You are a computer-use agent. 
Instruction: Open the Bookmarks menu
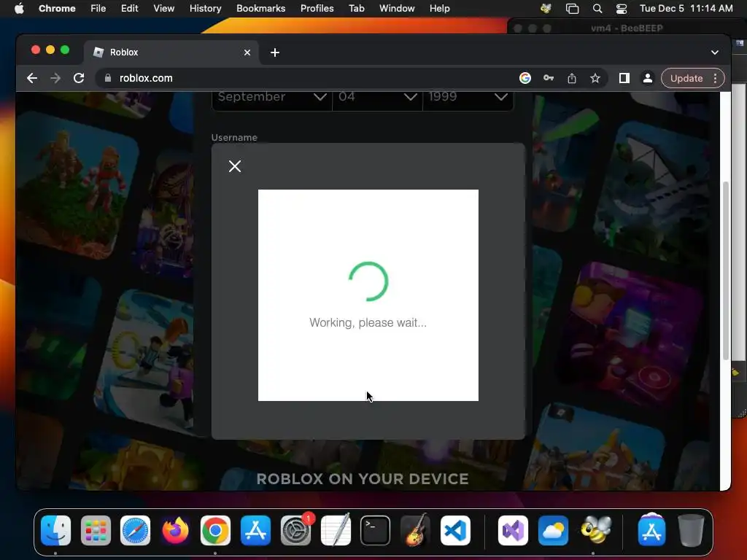pyautogui.click(x=260, y=9)
